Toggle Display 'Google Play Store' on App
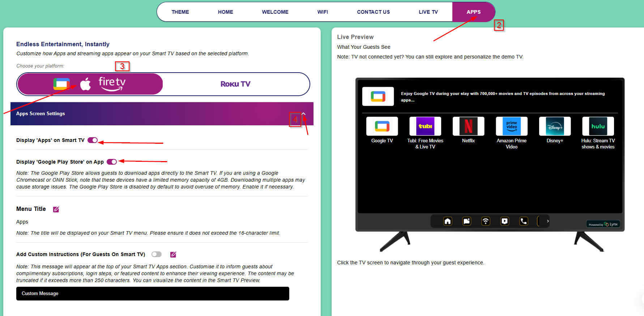The width and height of the screenshot is (644, 316). click(x=112, y=162)
